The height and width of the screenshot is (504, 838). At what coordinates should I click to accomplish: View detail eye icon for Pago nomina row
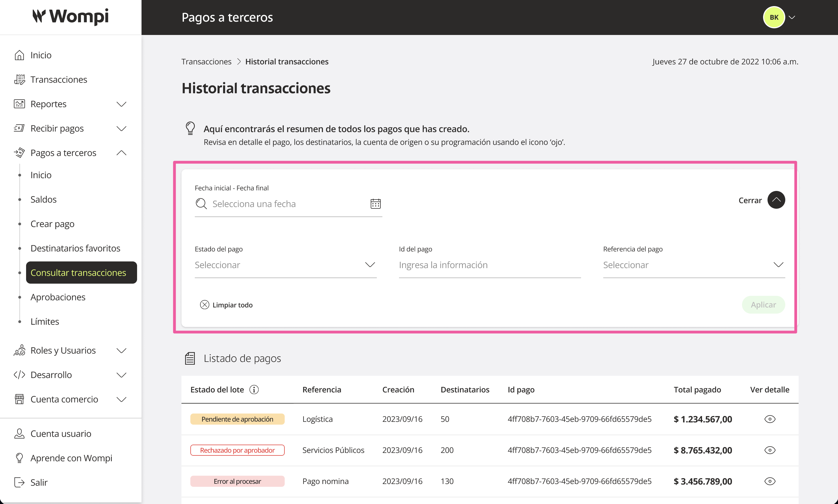click(x=770, y=481)
